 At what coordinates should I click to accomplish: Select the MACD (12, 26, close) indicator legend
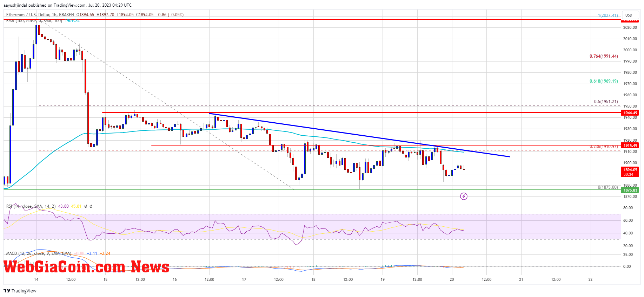pyautogui.click(x=39, y=253)
